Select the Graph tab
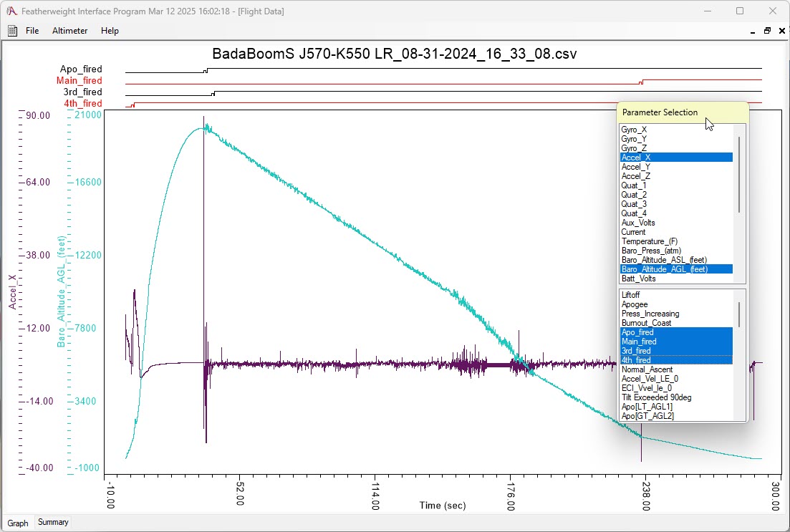The image size is (790, 532). click(x=18, y=523)
